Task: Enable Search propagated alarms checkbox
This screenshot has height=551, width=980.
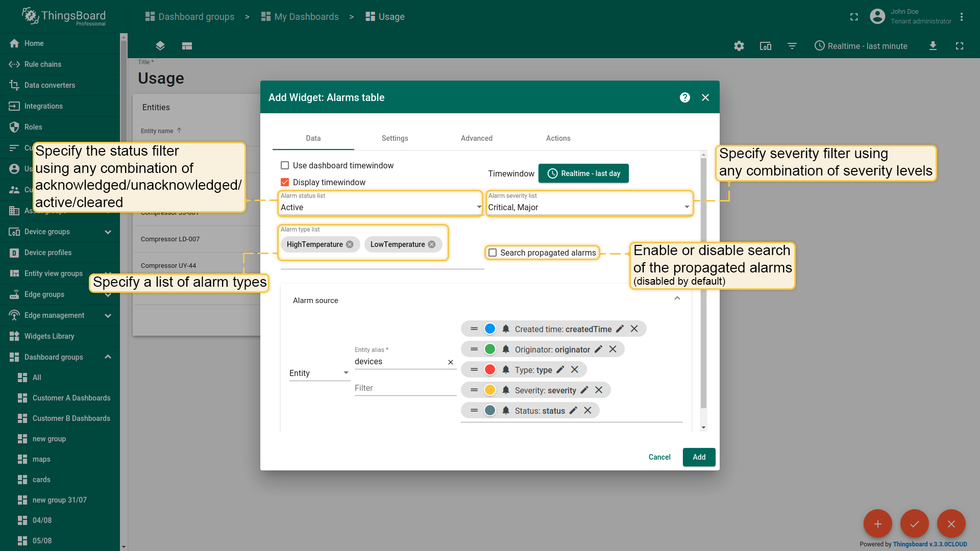Action: 493,253
